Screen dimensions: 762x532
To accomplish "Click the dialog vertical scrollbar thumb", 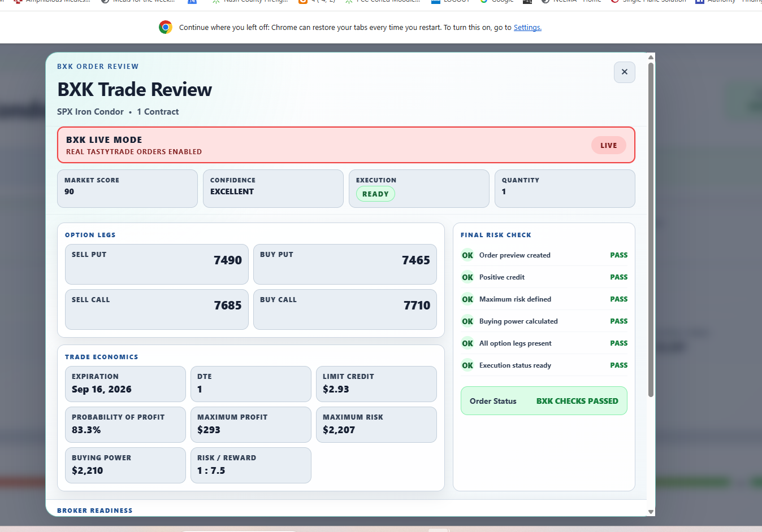I will pyautogui.click(x=651, y=229).
